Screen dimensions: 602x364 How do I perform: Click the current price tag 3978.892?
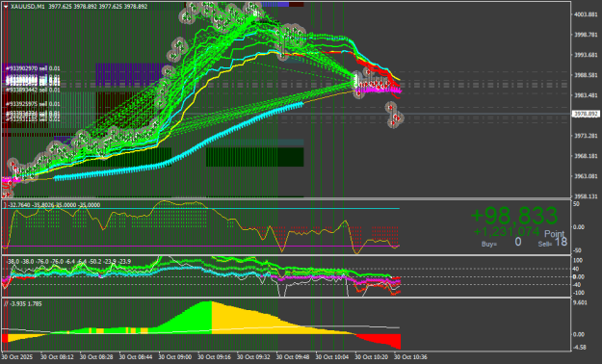586,114
